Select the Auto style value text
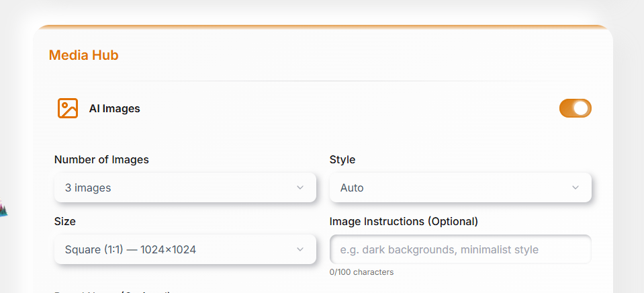The width and height of the screenshot is (644, 293). click(x=352, y=187)
